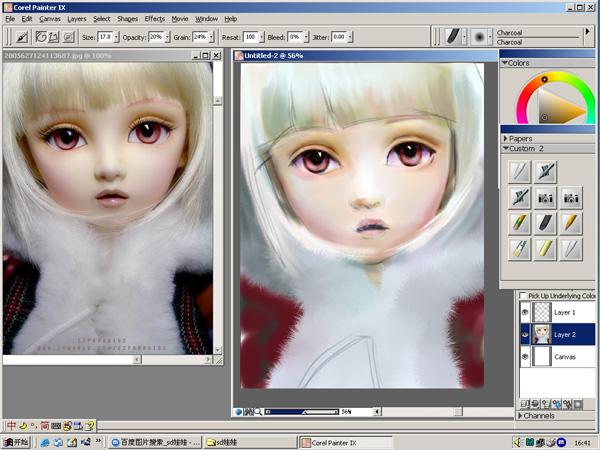Launch Internet Explorer from quick launch
Viewport: 600px width, 450px height.
point(45,442)
